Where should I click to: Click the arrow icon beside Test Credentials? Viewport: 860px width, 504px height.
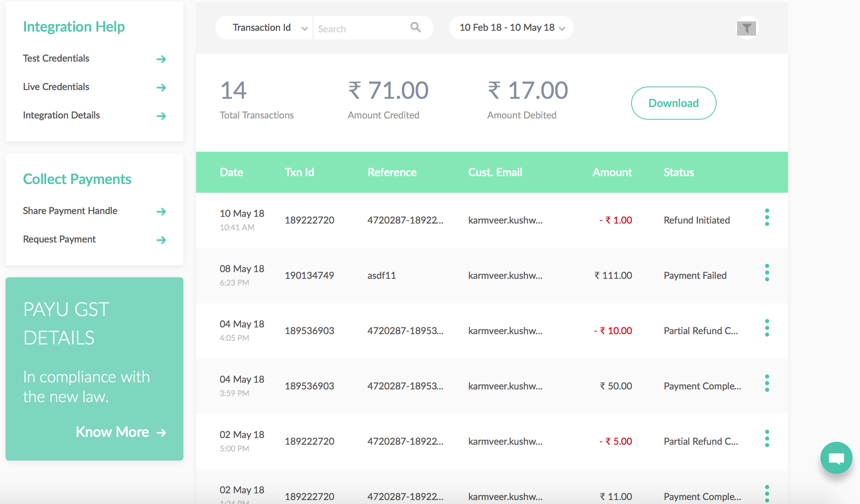(x=161, y=59)
